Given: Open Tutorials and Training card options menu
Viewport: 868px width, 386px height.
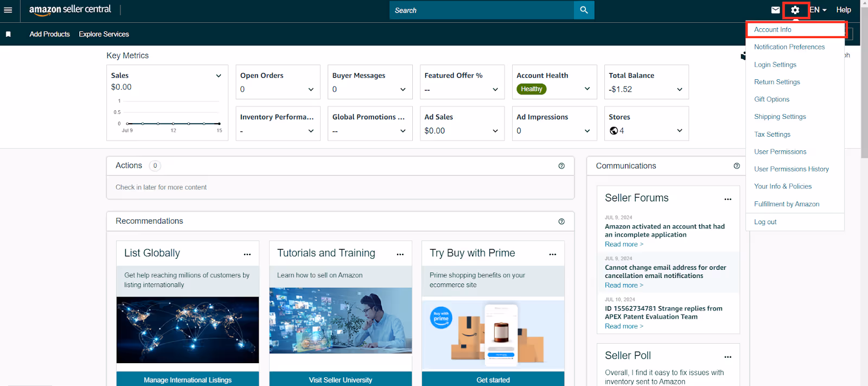Looking at the screenshot, I should 400,254.
